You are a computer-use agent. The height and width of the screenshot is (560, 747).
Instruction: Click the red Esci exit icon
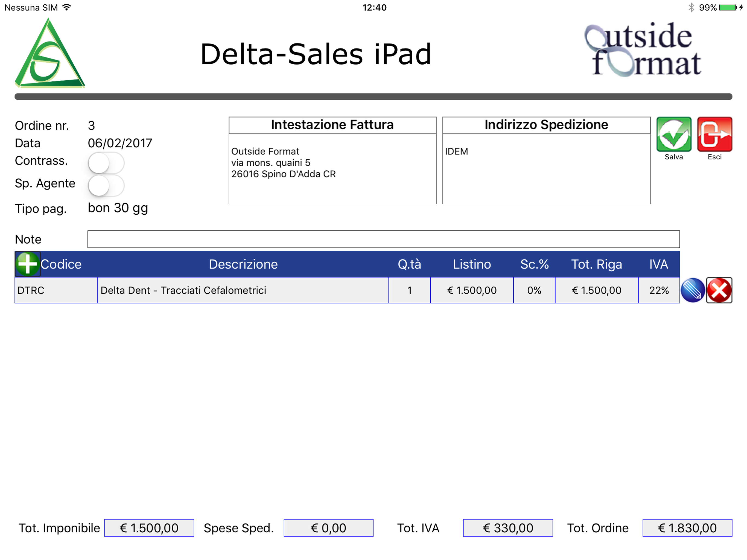click(x=714, y=135)
